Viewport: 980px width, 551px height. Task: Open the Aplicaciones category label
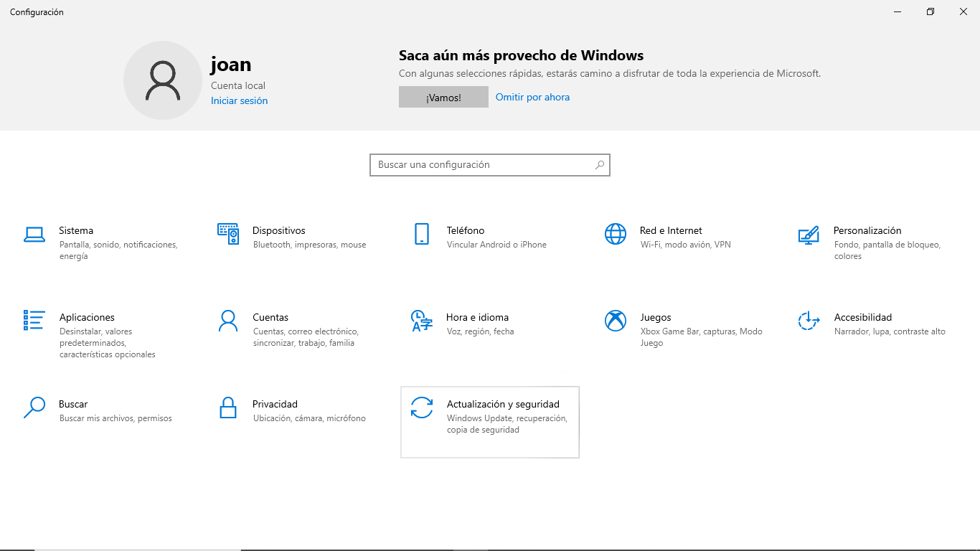click(87, 317)
